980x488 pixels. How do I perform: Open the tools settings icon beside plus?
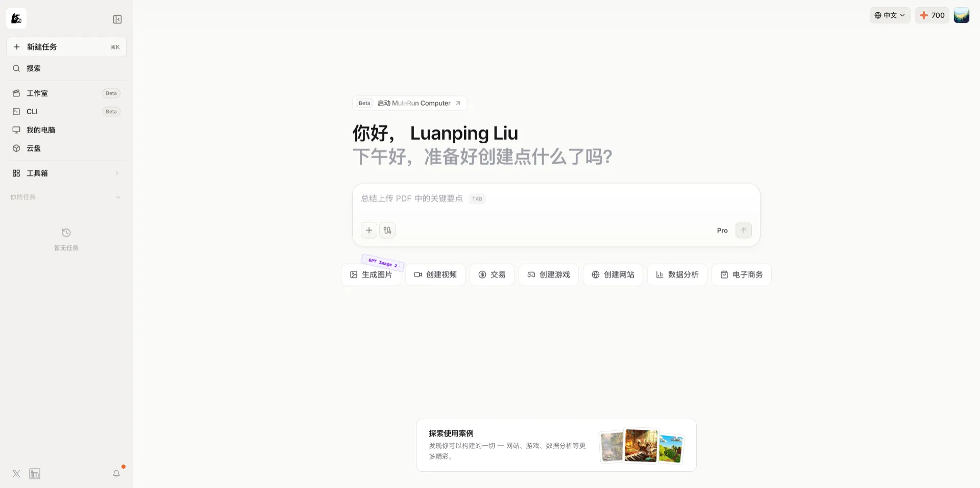point(387,230)
